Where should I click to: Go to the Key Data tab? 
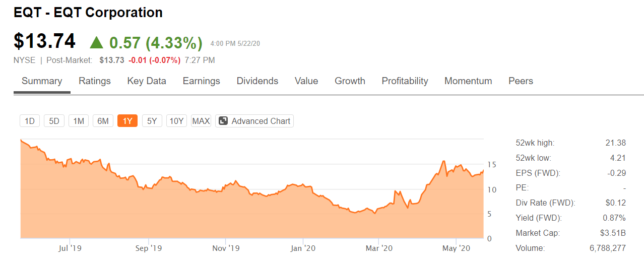[147, 81]
